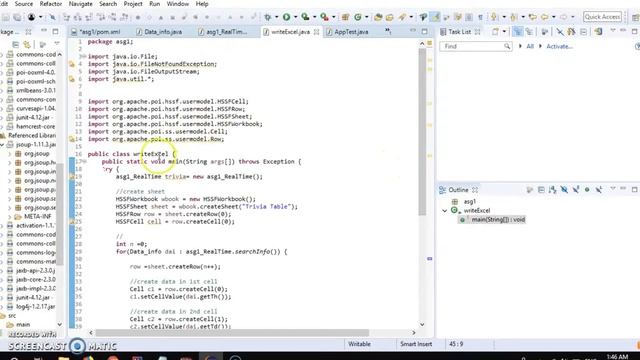Open the Help menu
640x360 pixels.
(x=202, y=4)
